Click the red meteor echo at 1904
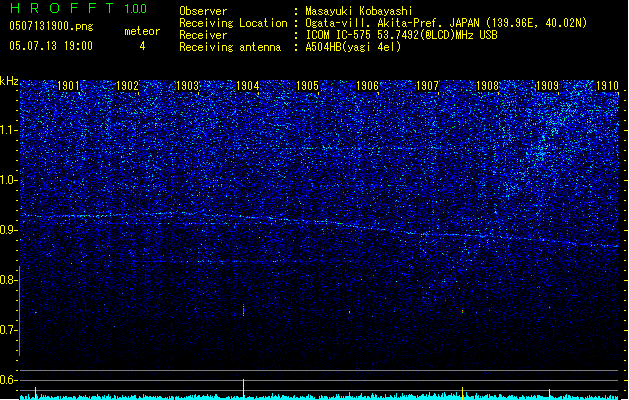 tap(243, 310)
